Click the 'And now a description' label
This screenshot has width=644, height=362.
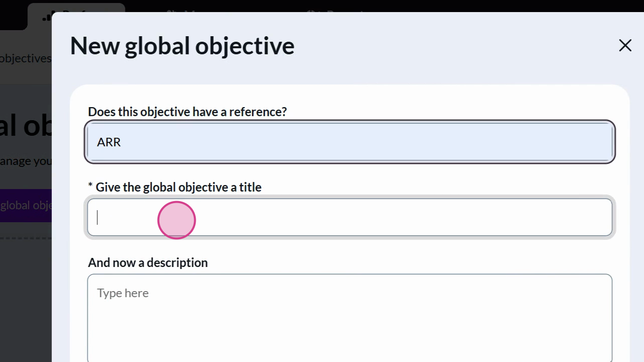pos(148,262)
